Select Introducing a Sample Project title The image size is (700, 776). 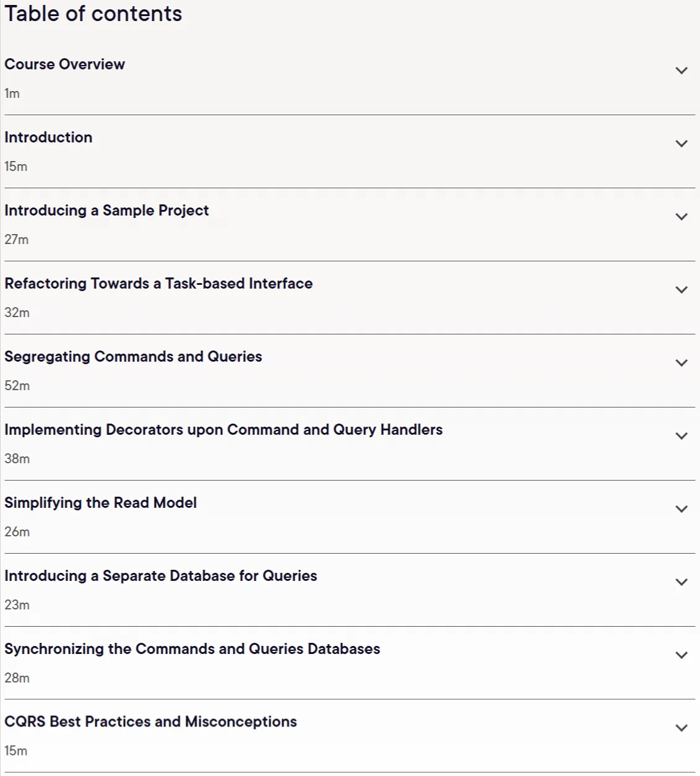point(106,211)
